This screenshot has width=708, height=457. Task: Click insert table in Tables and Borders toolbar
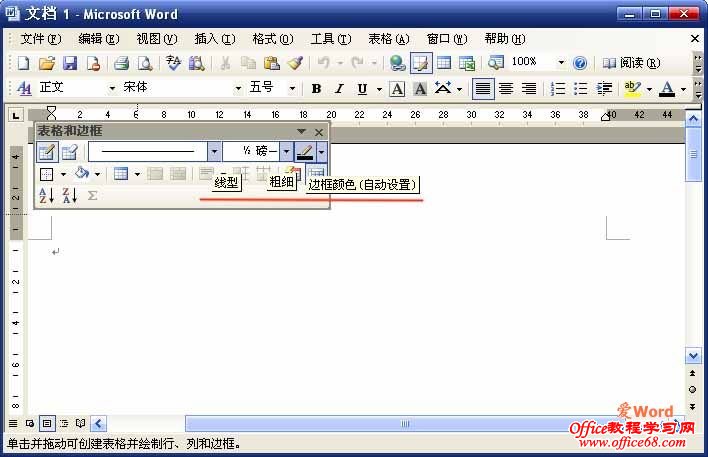[121, 174]
